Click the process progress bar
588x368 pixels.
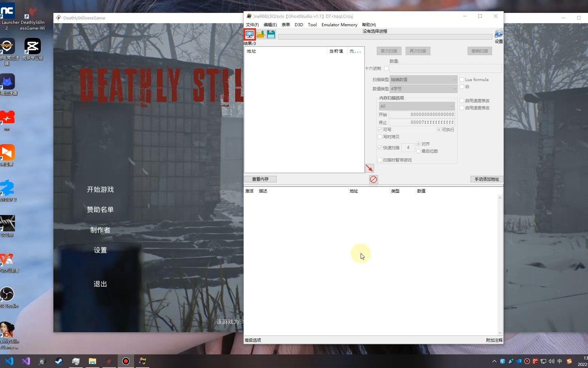click(385, 36)
